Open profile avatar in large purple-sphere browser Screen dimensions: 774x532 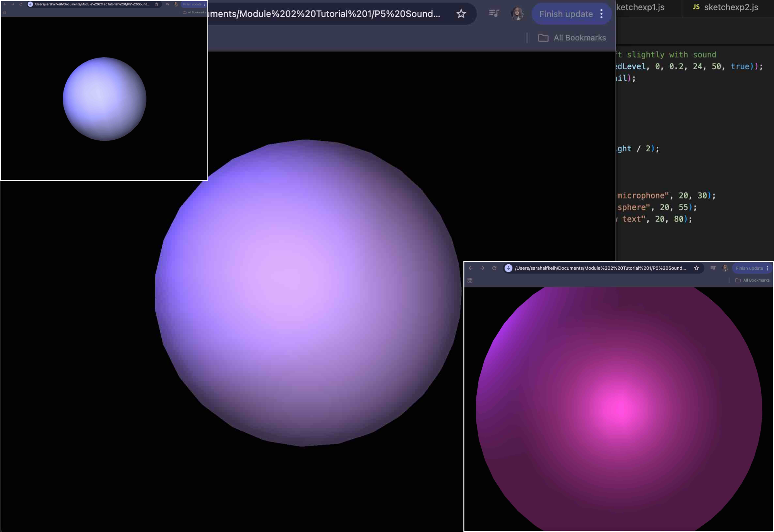click(x=517, y=14)
